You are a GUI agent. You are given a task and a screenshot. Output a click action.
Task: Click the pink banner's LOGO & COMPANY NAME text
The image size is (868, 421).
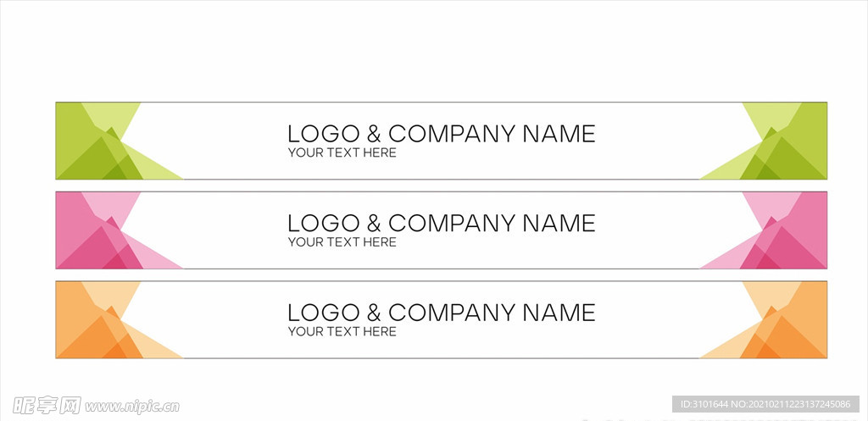click(x=441, y=223)
